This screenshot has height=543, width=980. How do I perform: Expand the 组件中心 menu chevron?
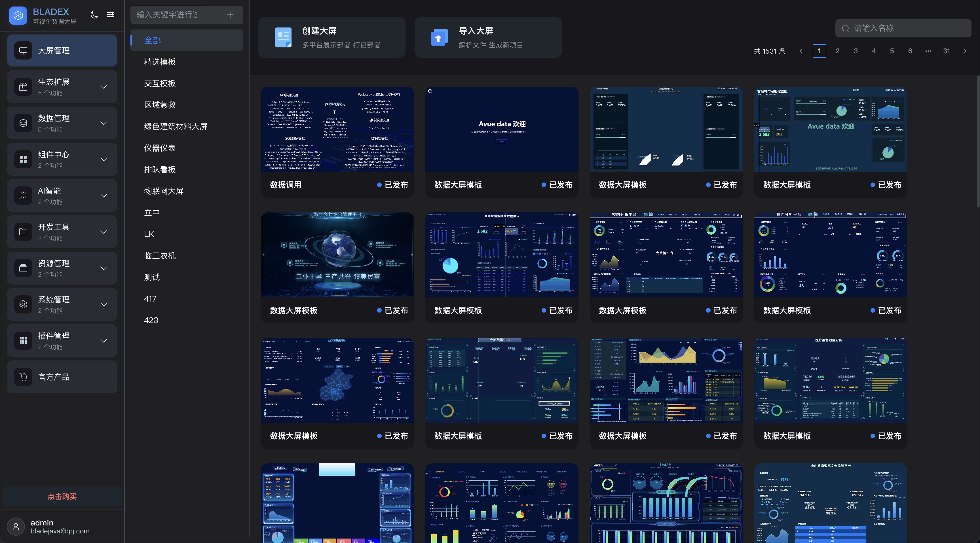coord(104,159)
